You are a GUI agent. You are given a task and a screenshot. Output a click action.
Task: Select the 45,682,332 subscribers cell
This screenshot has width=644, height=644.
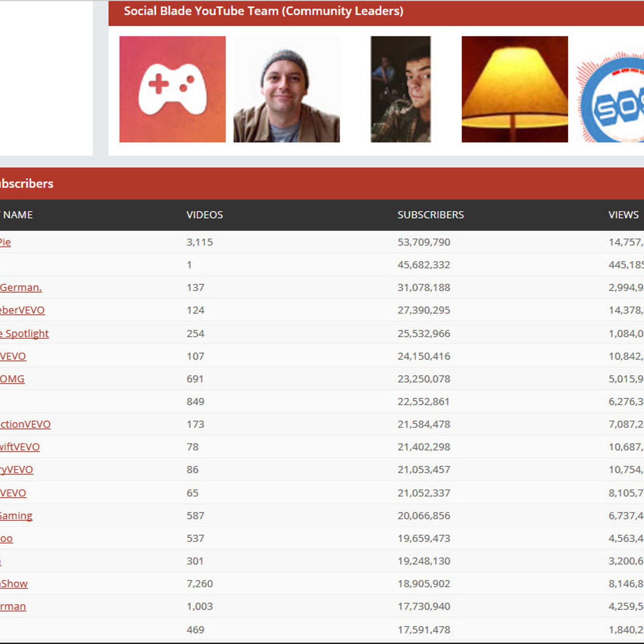[x=424, y=264]
